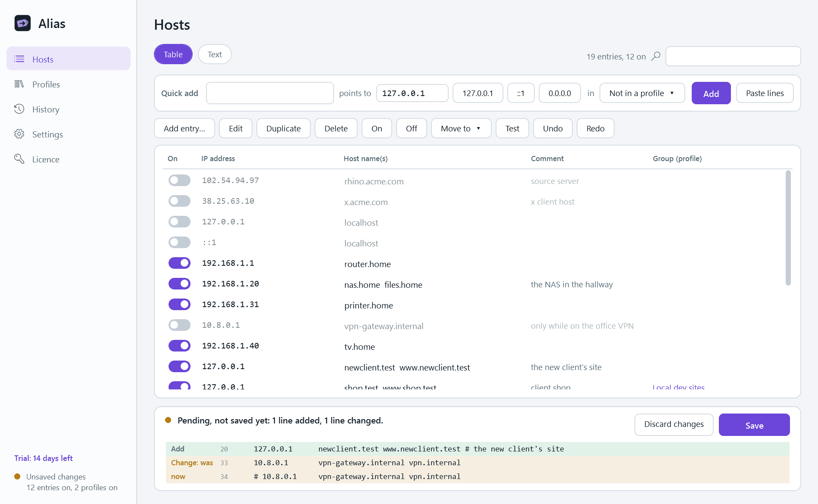Click the Undo button
Screen dimensions: 818x504
[x=553, y=128]
